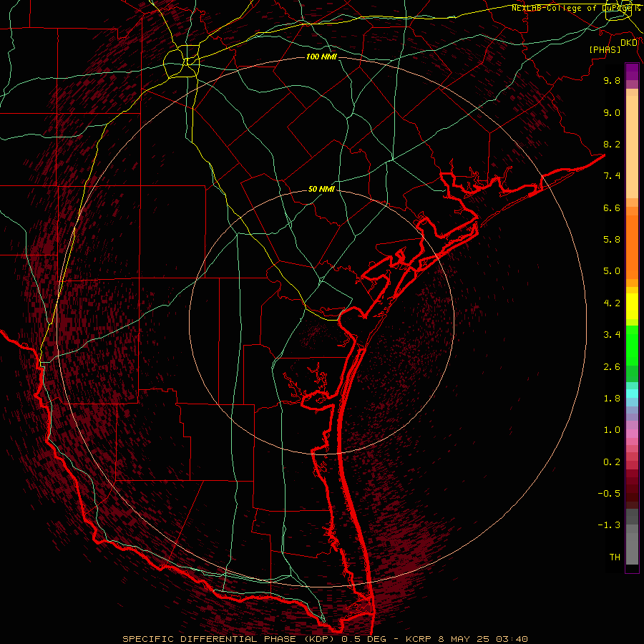This screenshot has height=644, width=644.
Task: Click the "1.0" scale value
Action: click(612, 430)
